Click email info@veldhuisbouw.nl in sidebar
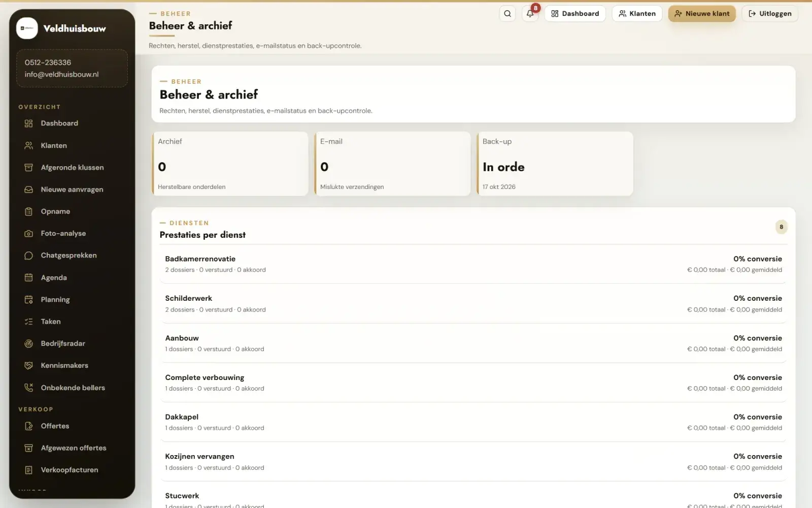Screen dimensions: 812x508 tap(61, 74)
